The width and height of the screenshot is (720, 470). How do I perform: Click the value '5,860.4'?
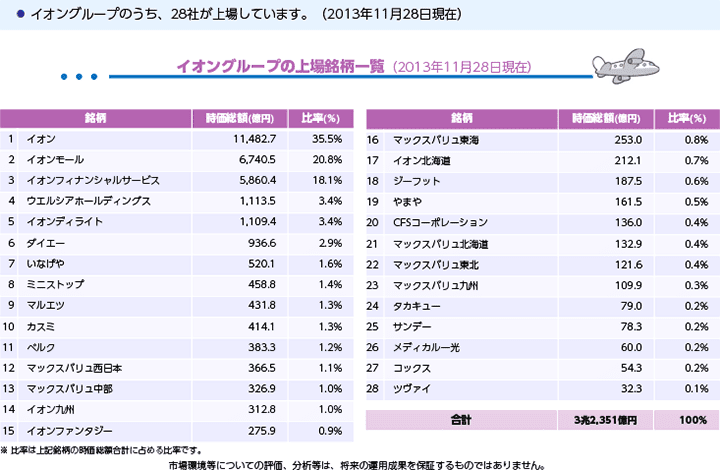pyautogui.click(x=257, y=180)
